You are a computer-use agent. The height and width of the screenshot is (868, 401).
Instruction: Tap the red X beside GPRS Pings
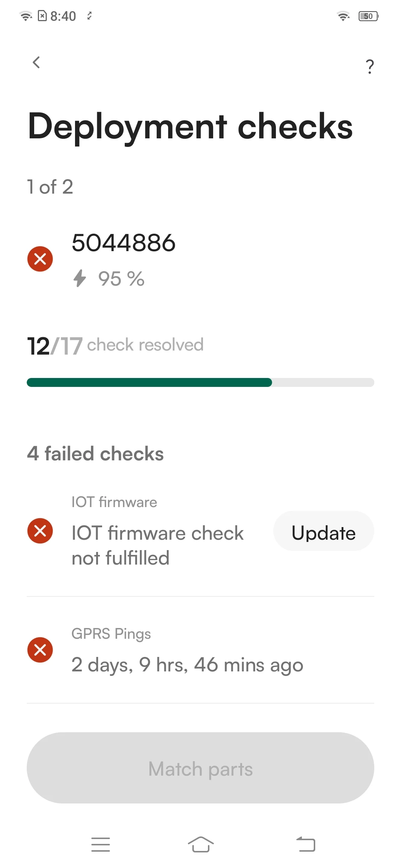(x=40, y=650)
